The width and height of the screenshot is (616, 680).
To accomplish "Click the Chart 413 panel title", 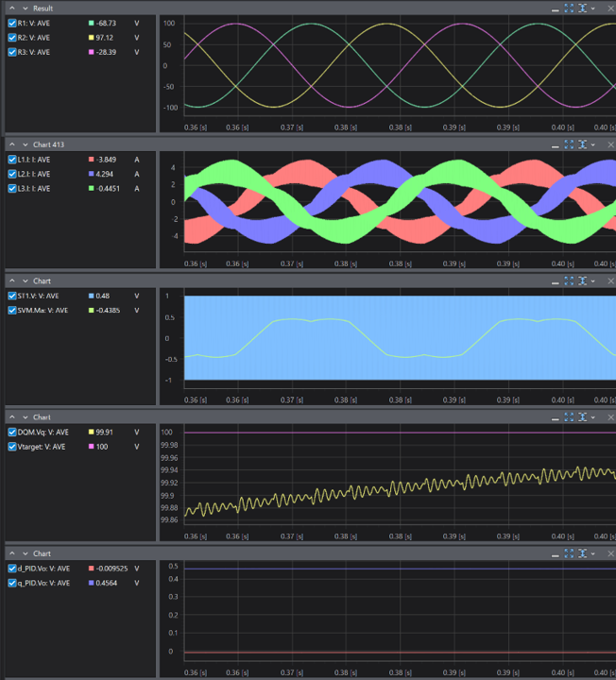I will (x=48, y=144).
